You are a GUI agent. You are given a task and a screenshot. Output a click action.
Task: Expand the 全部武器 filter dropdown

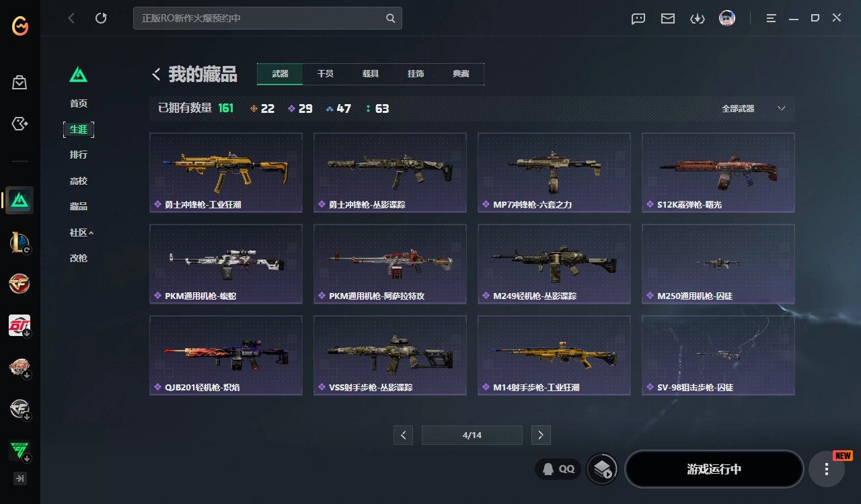pyautogui.click(x=753, y=108)
